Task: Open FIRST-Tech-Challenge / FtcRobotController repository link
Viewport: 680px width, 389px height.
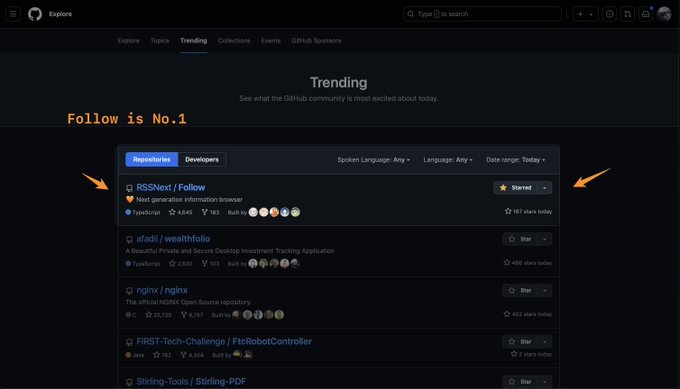Action: click(224, 341)
